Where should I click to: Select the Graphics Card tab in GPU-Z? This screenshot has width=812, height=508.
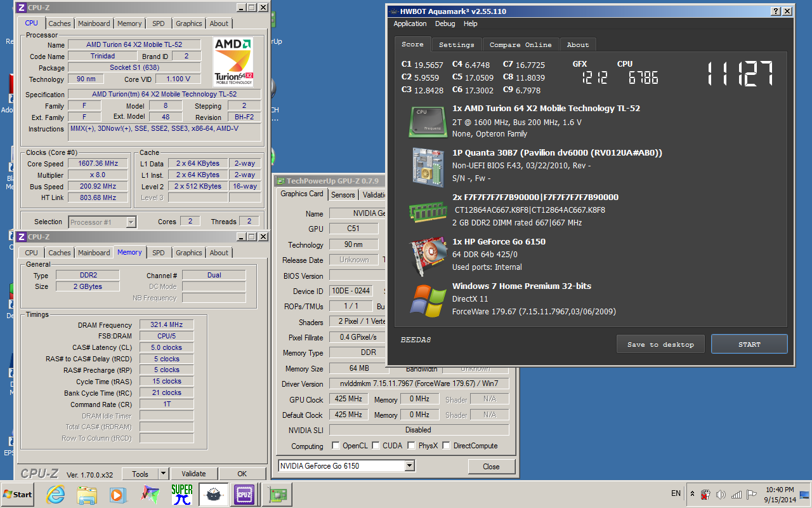302,194
